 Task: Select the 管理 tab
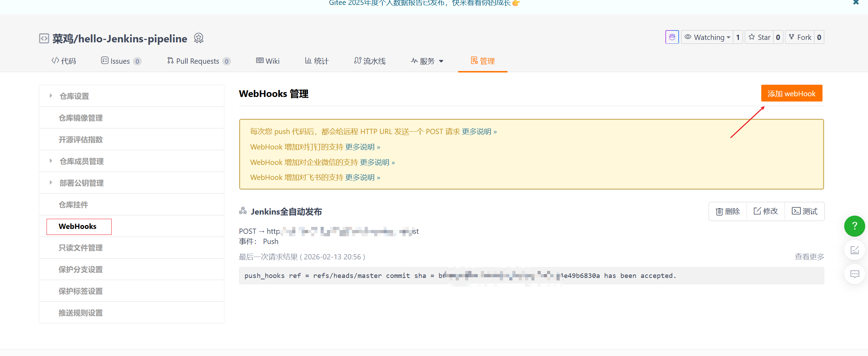click(483, 61)
